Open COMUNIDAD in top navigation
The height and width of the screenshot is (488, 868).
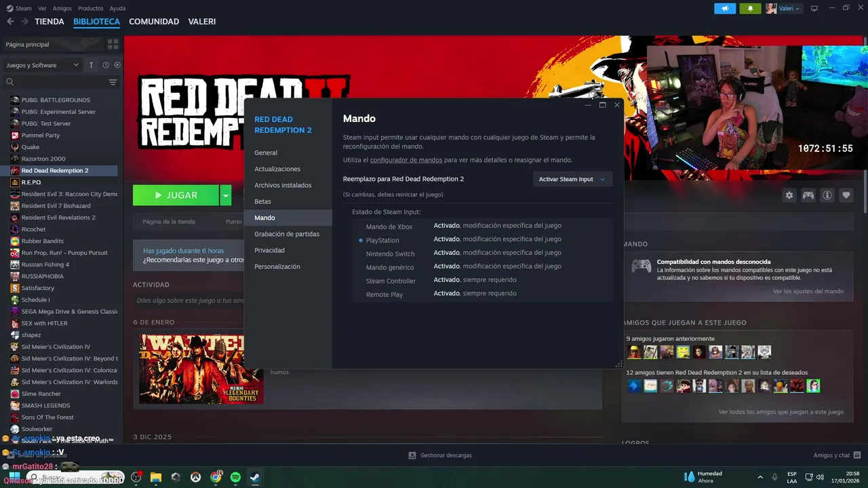click(154, 22)
